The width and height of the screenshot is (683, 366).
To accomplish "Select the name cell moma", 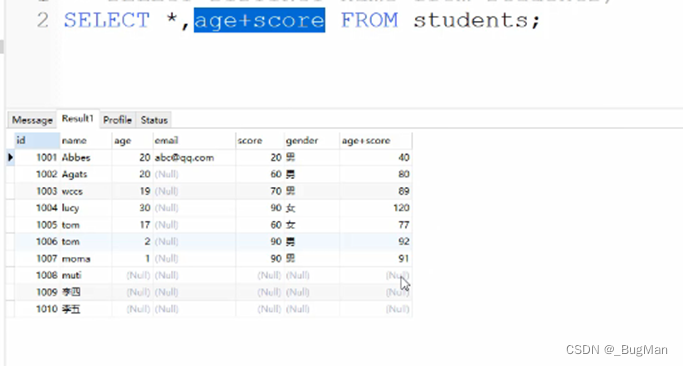I will (76, 259).
